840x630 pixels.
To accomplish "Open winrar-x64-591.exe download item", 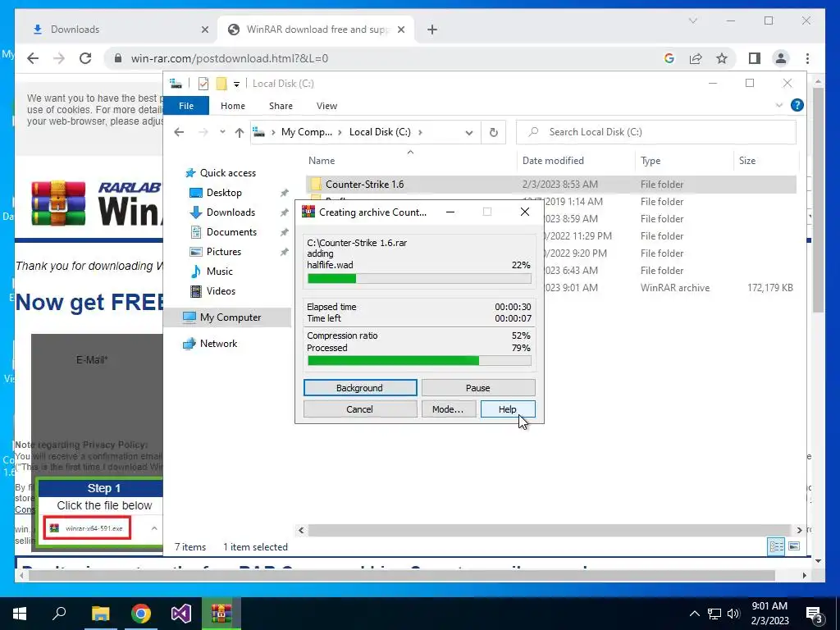I will click(x=87, y=528).
